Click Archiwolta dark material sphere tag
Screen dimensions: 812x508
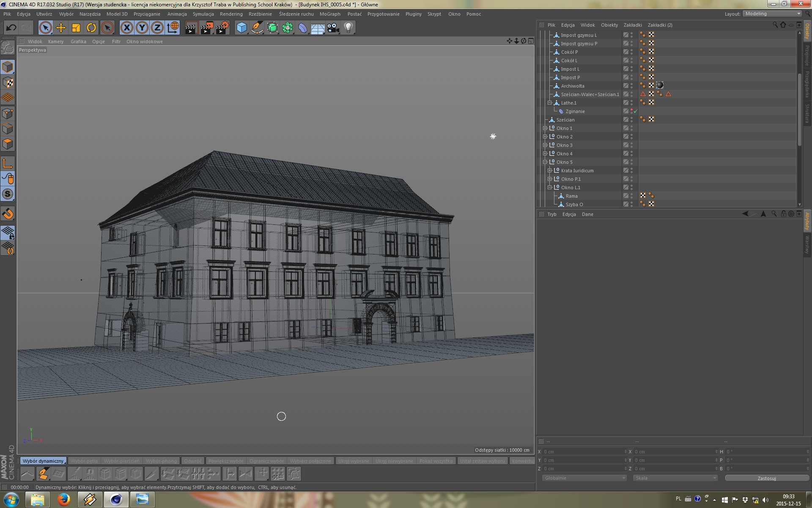coord(660,86)
